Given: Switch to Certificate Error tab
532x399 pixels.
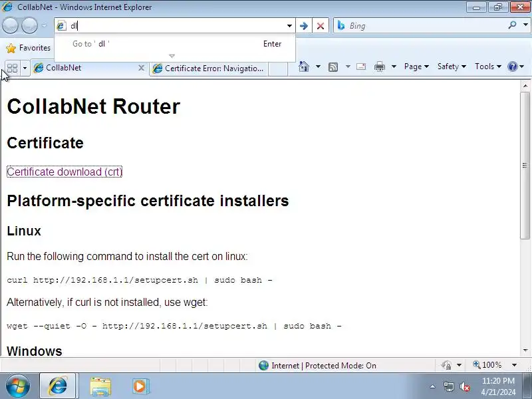Looking at the screenshot, I should (209, 68).
